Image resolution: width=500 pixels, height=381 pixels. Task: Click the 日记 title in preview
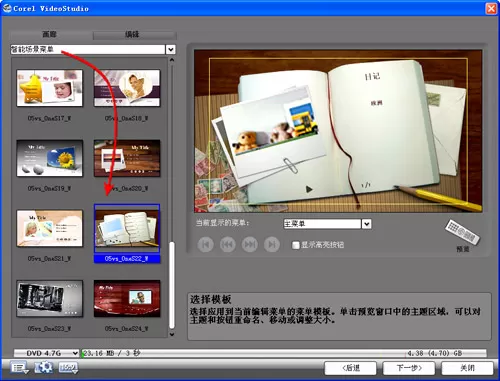coord(372,77)
